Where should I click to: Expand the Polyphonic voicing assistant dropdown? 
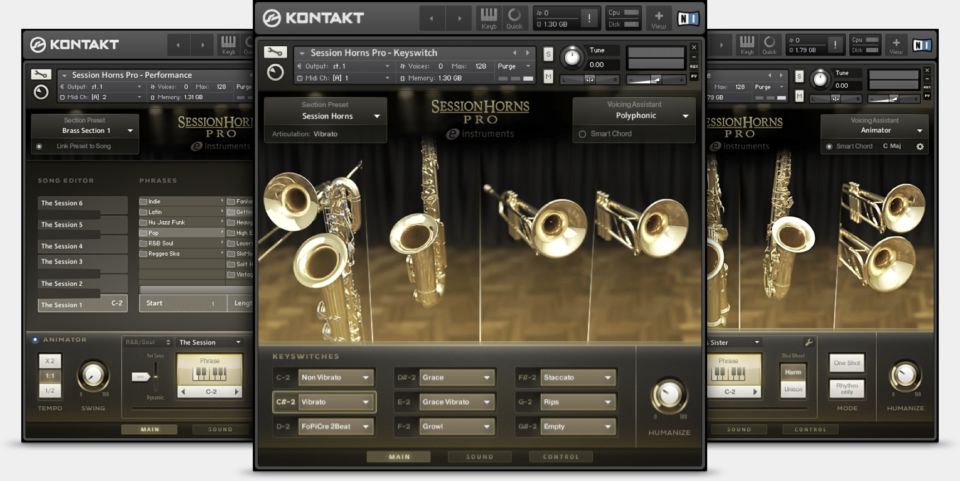click(x=634, y=116)
